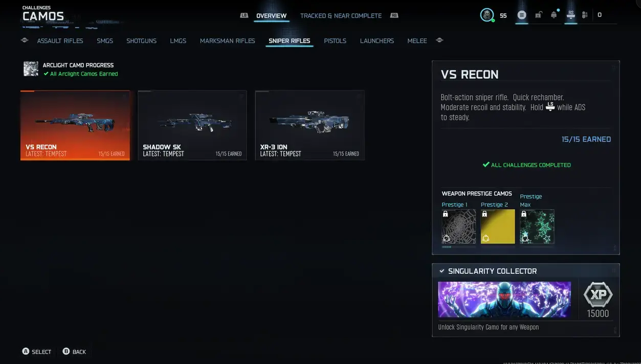Click the Select button prompt
This screenshot has width=641, height=364.
tap(37, 352)
